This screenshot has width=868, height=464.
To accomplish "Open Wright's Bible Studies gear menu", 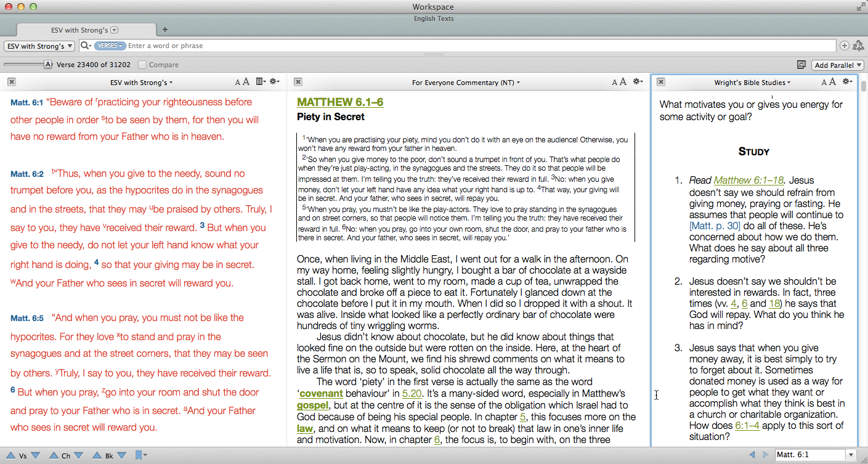I will point(848,82).
